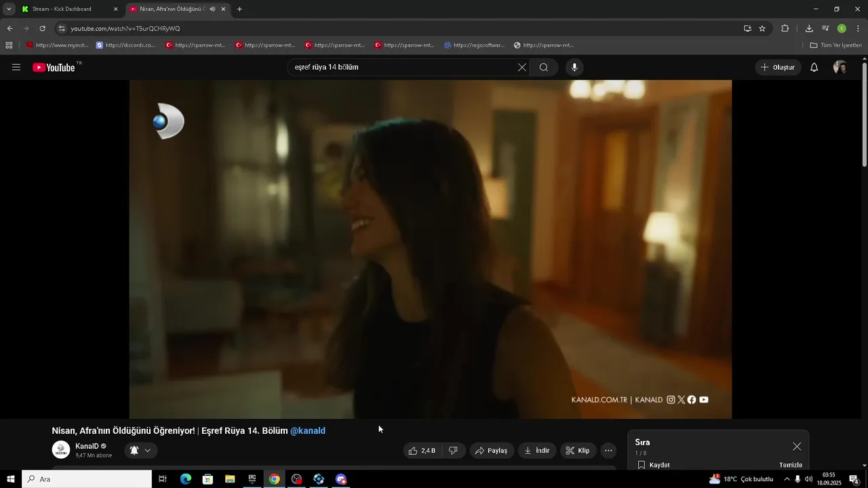Click the taskbar Ara search box
Image resolution: width=868 pixels, height=488 pixels.
87,479
